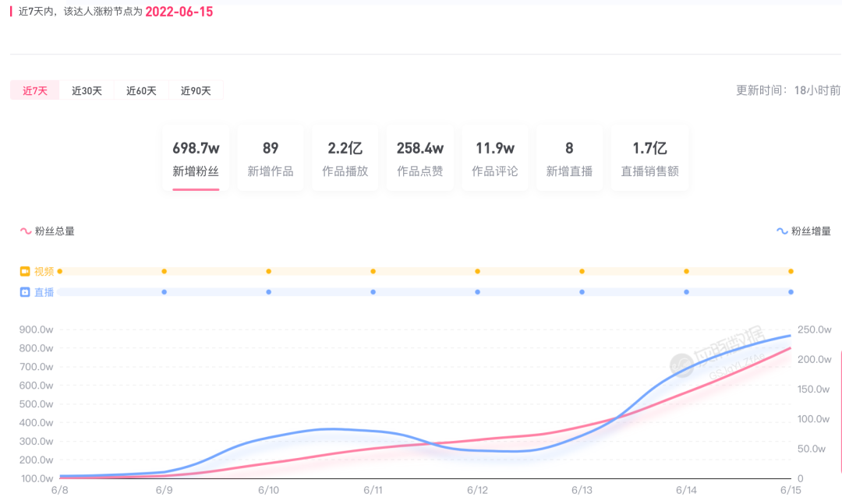
Task: Switch to the 近60天 tab
Action: point(141,90)
